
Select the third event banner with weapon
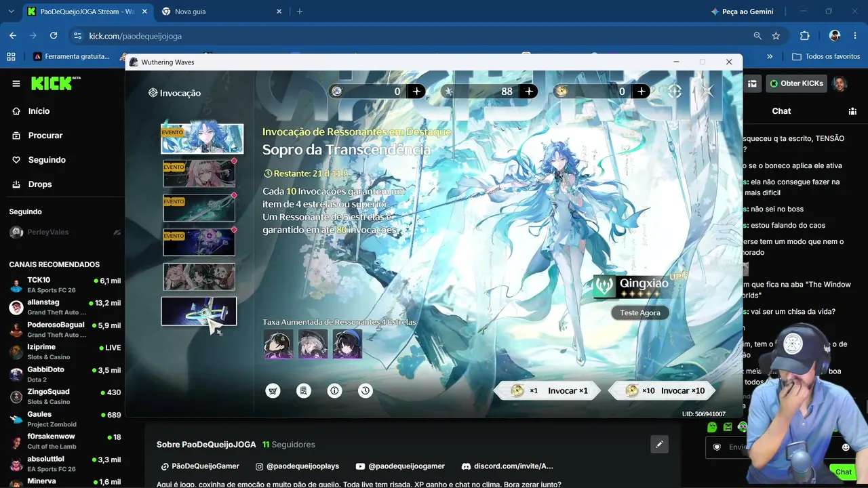(x=199, y=208)
